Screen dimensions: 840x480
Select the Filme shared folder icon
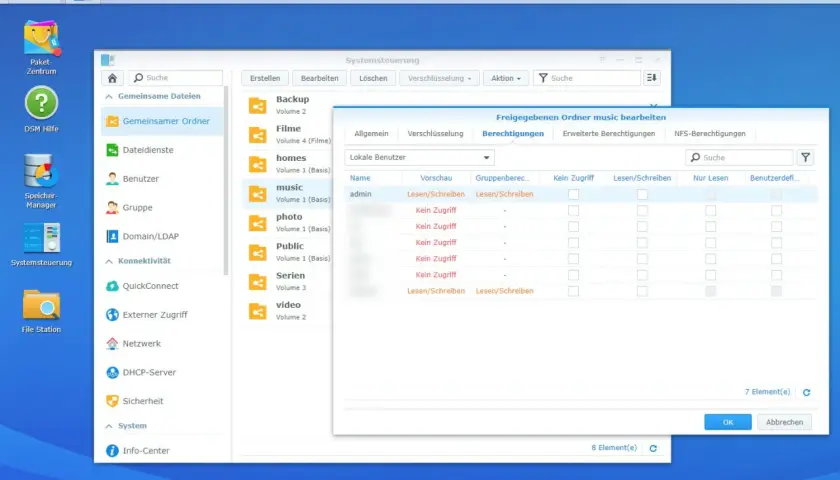(x=258, y=135)
